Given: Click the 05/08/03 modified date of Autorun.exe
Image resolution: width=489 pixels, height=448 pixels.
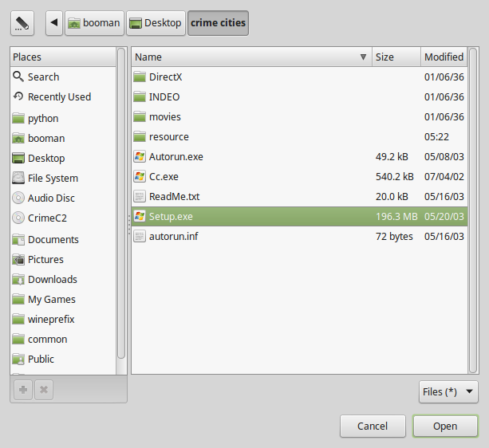Looking at the screenshot, I should pyautogui.click(x=444, y=157).
